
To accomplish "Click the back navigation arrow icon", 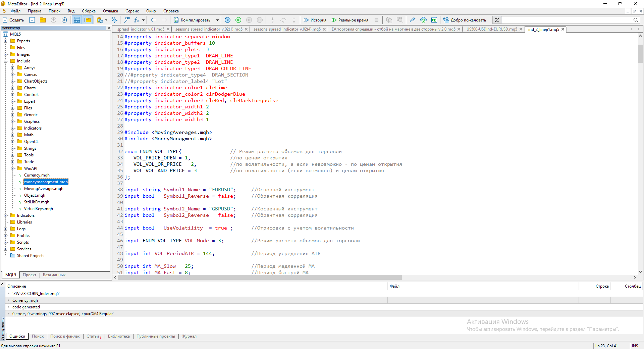I will [153, 20].
